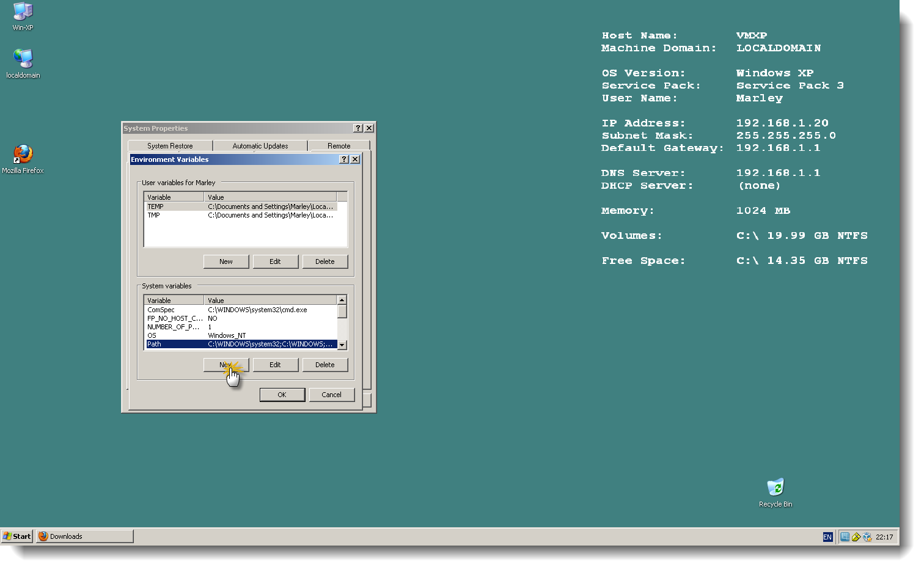Open the Recycle Bin

[x=775, y=489]
